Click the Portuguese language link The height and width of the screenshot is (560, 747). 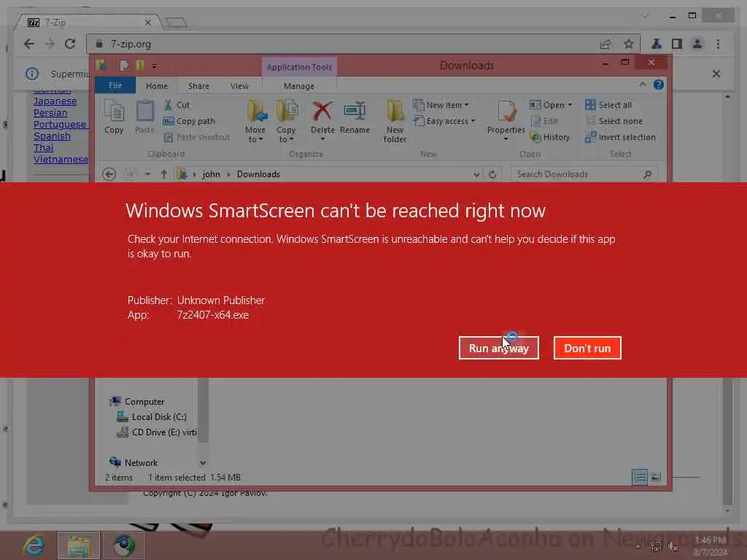[x=60, y=124]
